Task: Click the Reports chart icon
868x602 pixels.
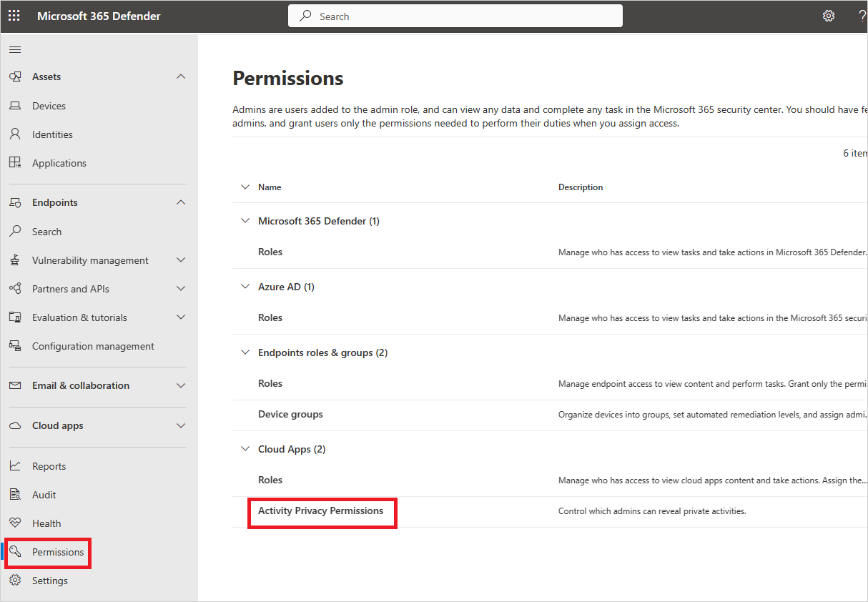Action: click(x=15, y=465)
